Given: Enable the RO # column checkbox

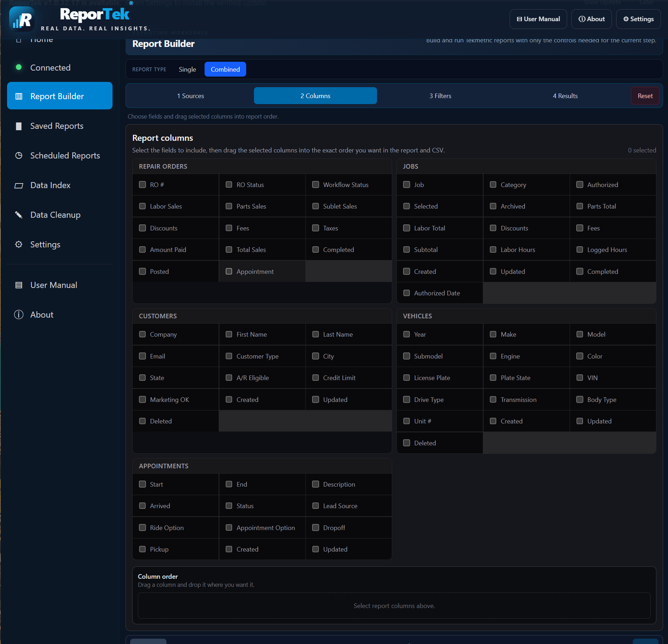Looking at the screenshot, I should click(142, 185).
